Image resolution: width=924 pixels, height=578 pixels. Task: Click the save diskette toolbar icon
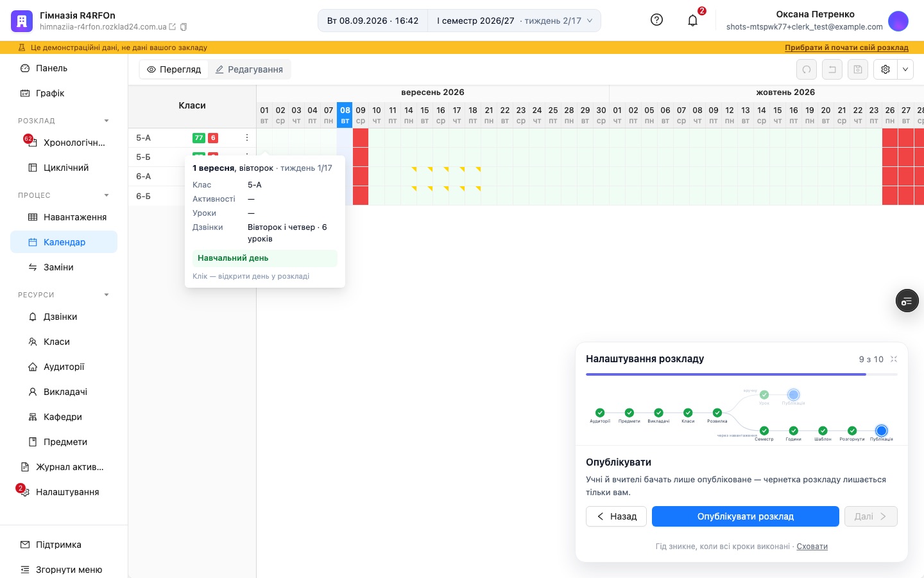coord(858,69)
